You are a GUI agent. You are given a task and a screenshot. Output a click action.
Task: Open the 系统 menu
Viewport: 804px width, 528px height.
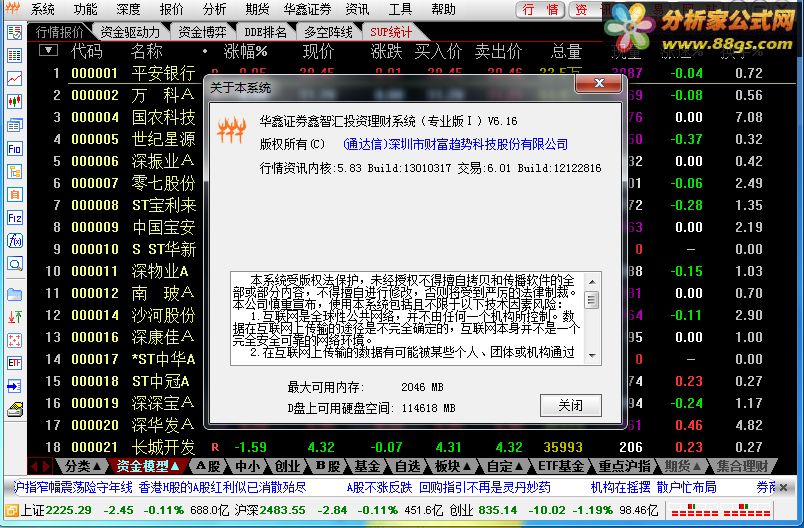point(43,9)
